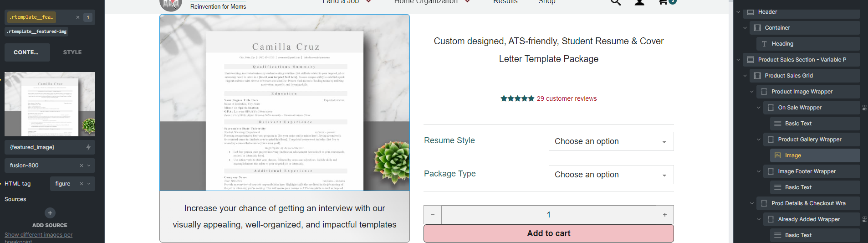
Task: Clear the fusion-800 image size selection
Action: click(x=82, y=165)
